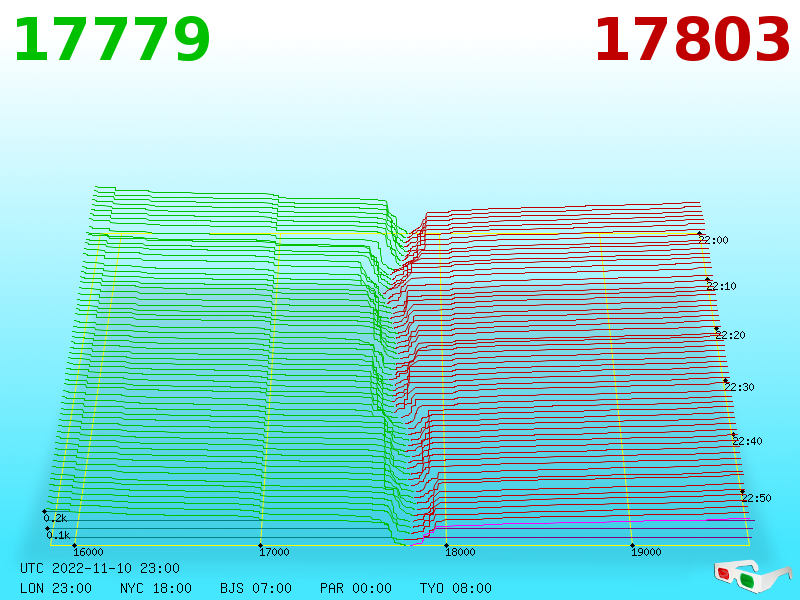
Task: Click the BJS 07:00 clock text
Action: [256, 588]
